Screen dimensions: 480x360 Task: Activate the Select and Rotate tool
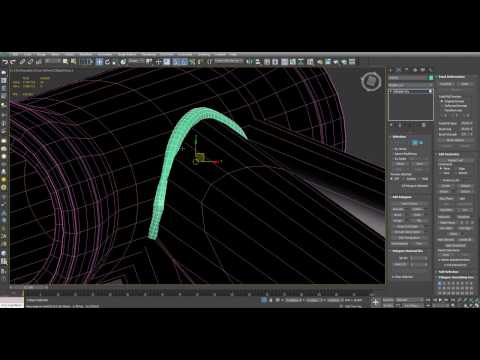point(107,62)
